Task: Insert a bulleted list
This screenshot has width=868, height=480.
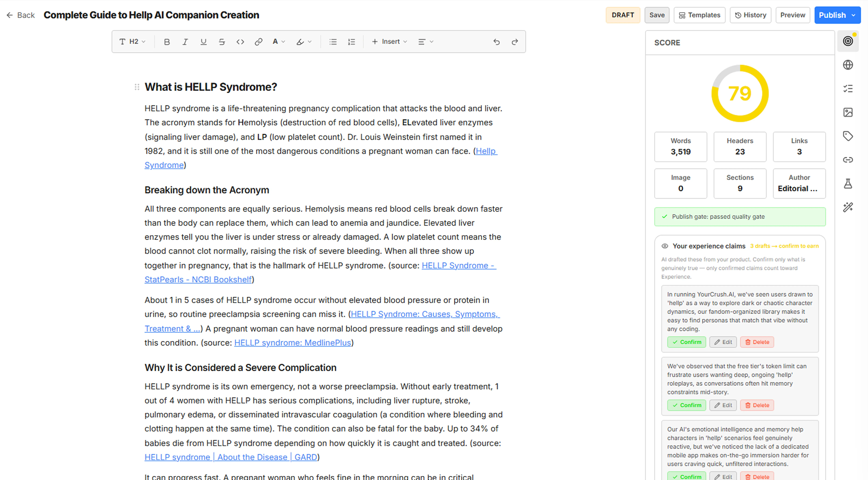Action: tap(333, 42)
